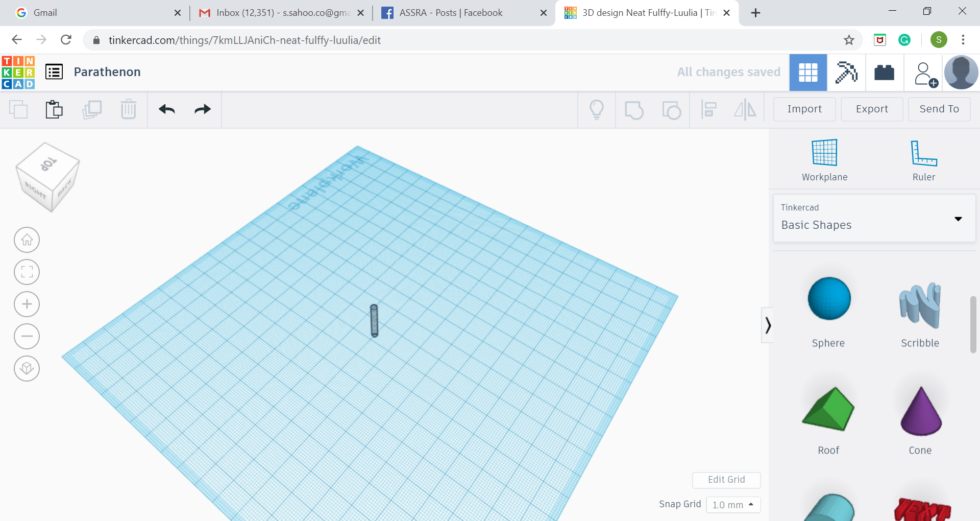The height and width of the screenshot is (521, 980).
Task: Click the Copy toolbar icon
Action: (x=18, y=109)
